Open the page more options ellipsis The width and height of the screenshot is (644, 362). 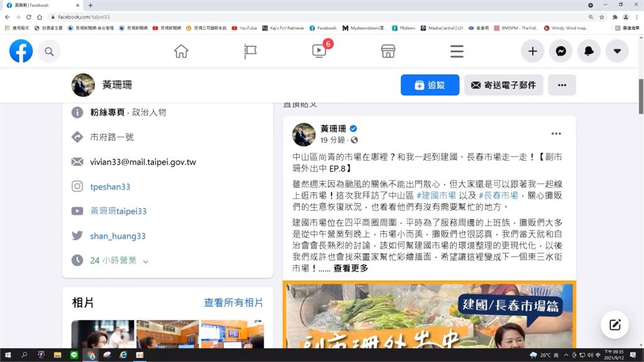(562, 85)
